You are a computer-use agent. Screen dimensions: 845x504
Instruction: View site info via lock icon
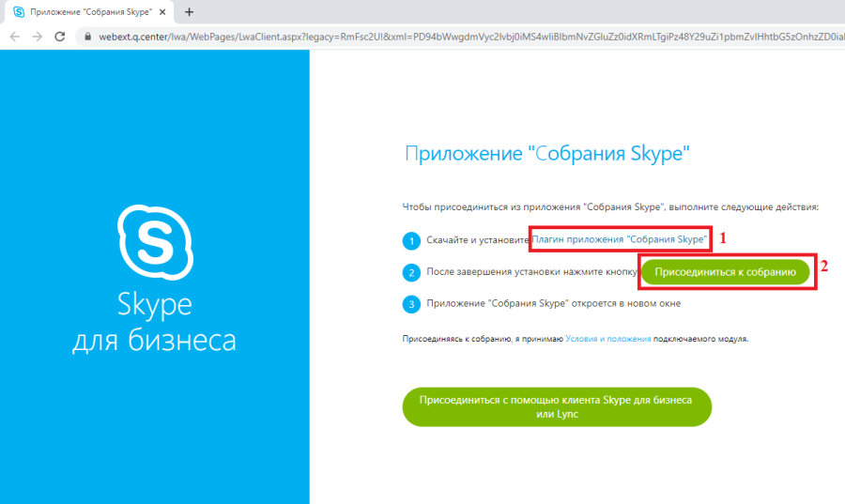coord(86,37)
